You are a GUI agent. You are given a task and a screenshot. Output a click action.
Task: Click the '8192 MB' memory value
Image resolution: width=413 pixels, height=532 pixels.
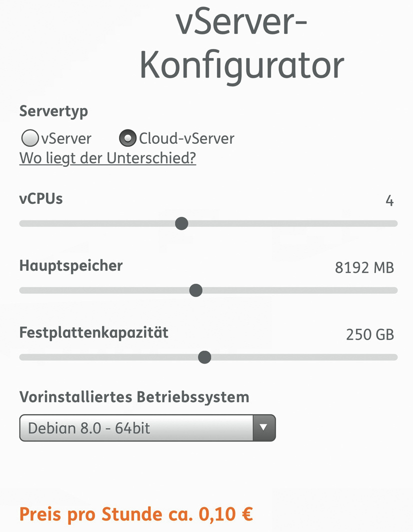coord(364,268)
